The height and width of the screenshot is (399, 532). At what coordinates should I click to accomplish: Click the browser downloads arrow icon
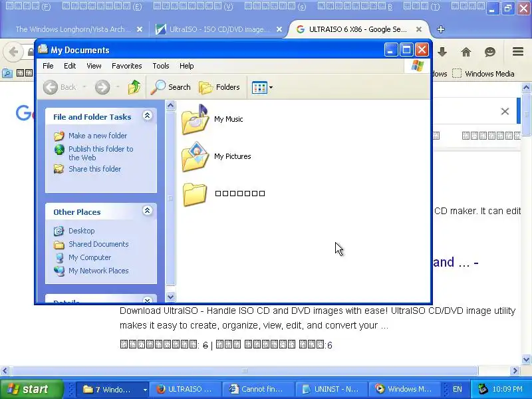(442, 52)
